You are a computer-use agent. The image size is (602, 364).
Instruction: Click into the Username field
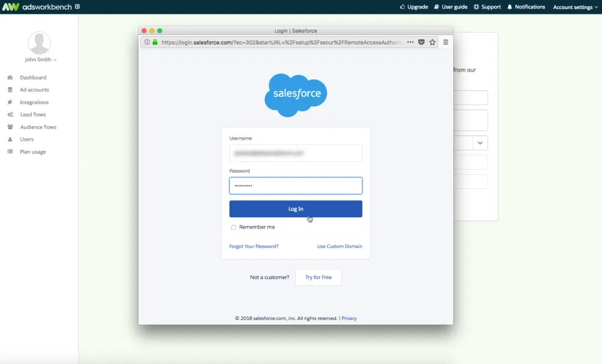pos(296,153)
